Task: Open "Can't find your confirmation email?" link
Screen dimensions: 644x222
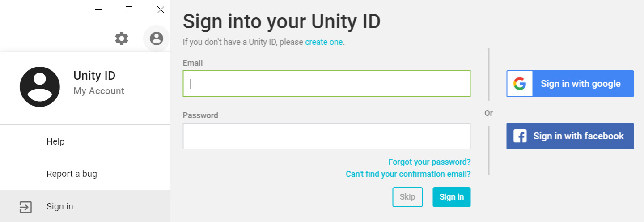Action: click(x=408, y=174)
